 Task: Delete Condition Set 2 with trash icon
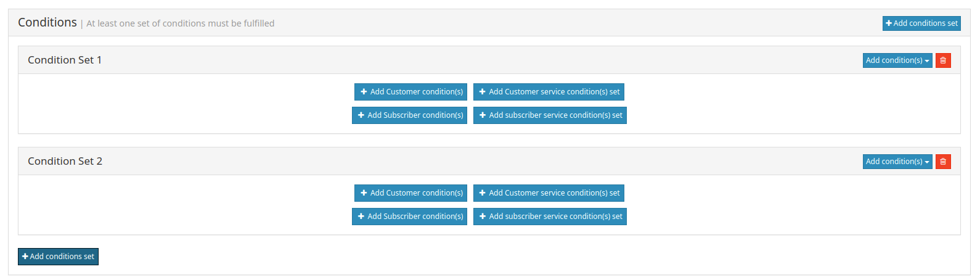(x=943, y=162)
